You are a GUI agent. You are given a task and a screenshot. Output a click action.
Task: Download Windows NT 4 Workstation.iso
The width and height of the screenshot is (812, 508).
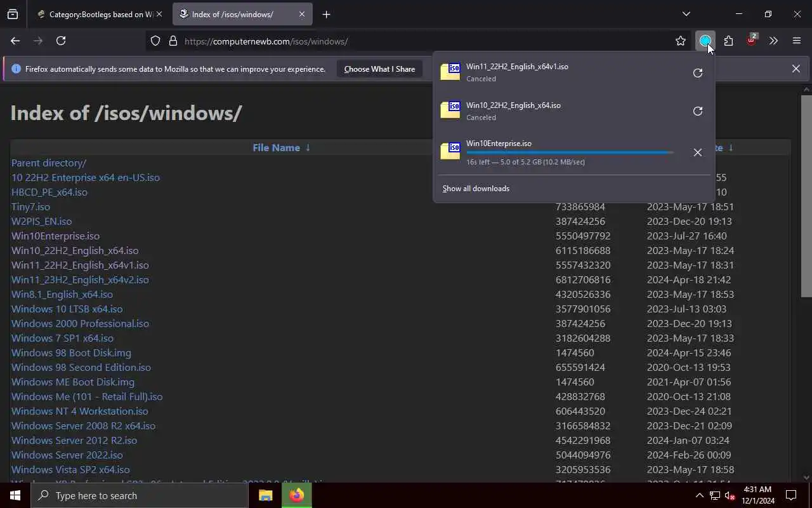(x=80, y=411)
